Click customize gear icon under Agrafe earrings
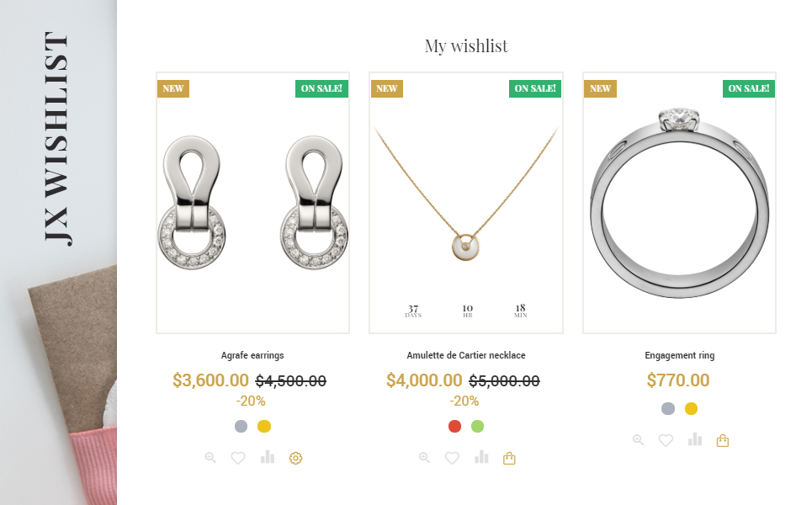Image resolution: width=812 pixels, height=505 pixels. coord(295,458)
